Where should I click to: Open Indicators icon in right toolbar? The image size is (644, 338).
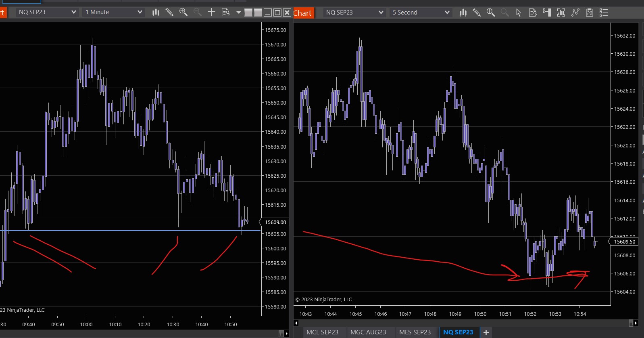click(561, 13)
